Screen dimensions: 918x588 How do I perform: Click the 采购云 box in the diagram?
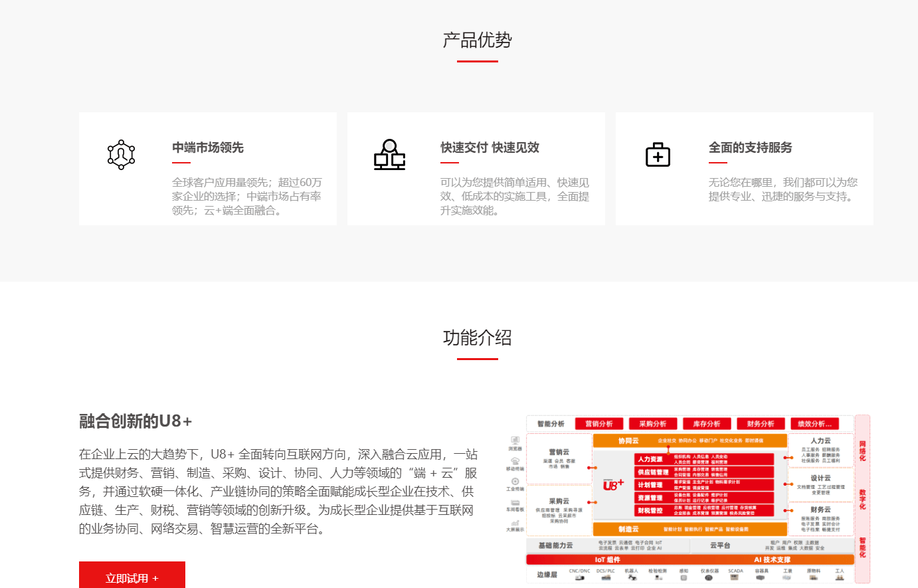(x=559, y=510)
